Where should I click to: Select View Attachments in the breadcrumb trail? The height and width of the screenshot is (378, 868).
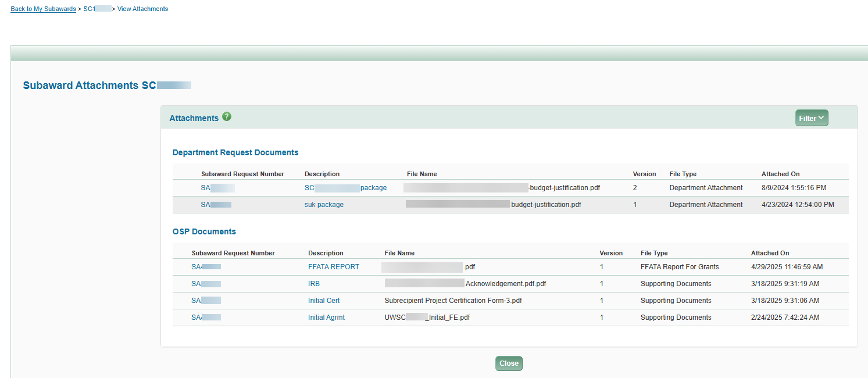click(x=142, y=8)
